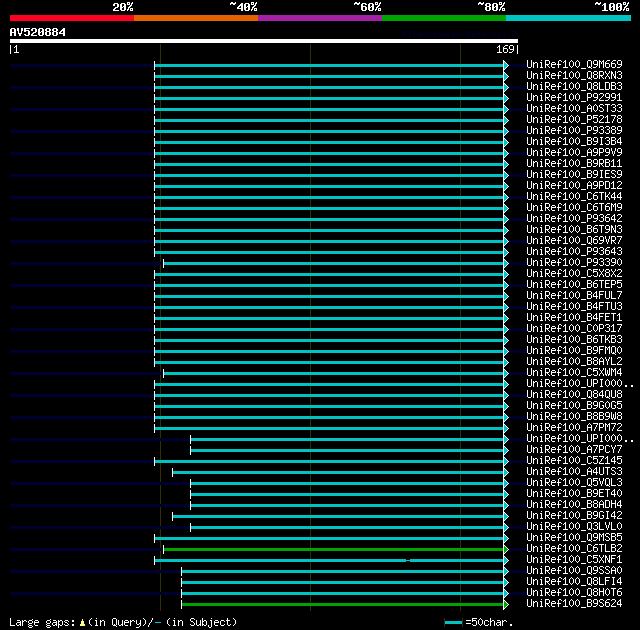Select the UniRef100_P93390 label
This screenshot has height=630, width=640.
click(574, 263)
